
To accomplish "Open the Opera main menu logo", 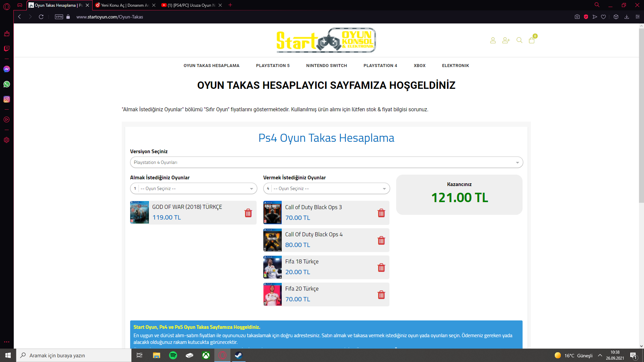I will pos(7,6).
